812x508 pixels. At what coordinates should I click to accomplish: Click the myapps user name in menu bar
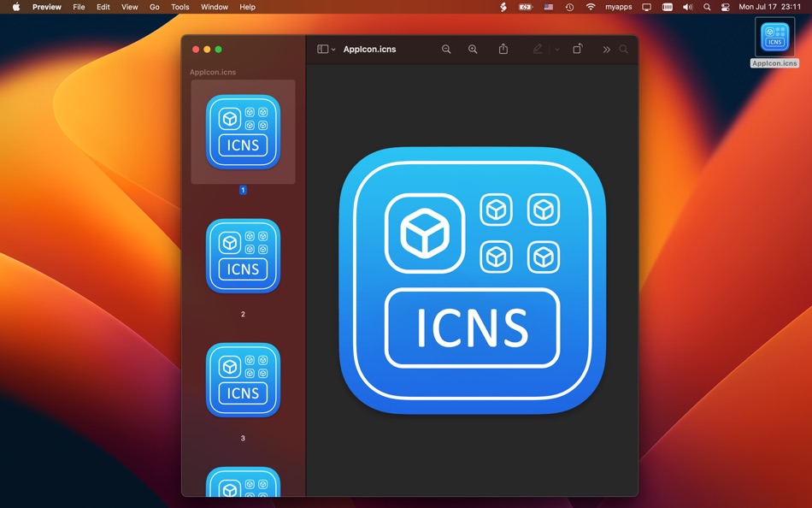click(618, 7)
